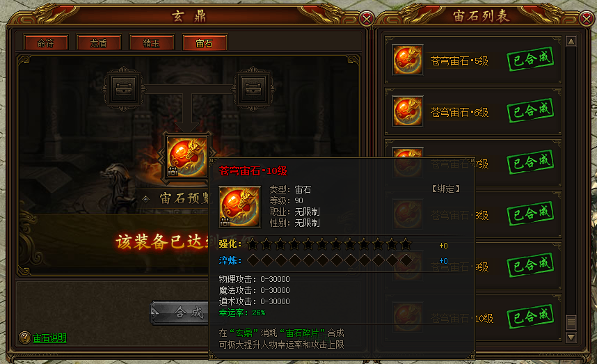Click the tooltip's 苍穹宙石·10级 item icon
The image size is (597, 364).
tap(239, 207)
